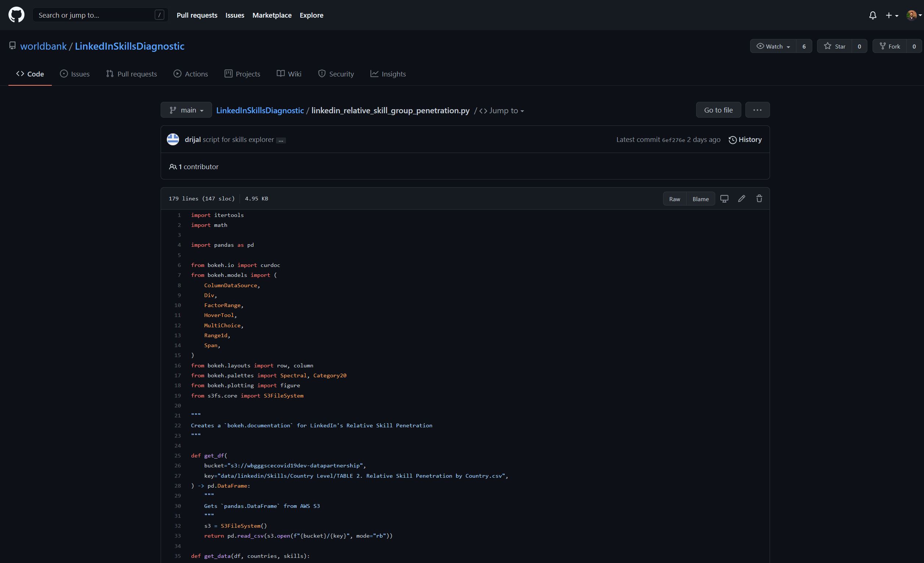Click the trash delete file icon
924x563 pixels.
click(x=759, y=199)
